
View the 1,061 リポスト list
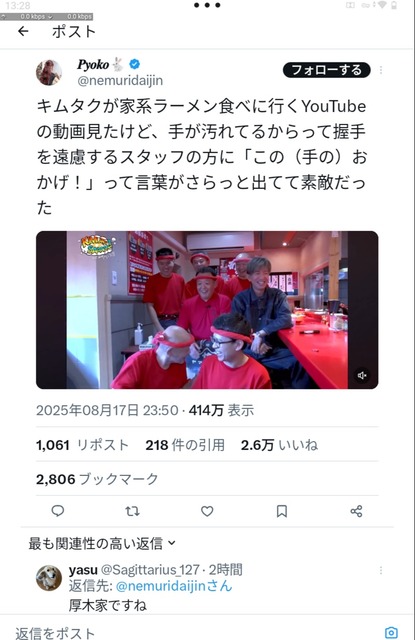click(82, 444)
